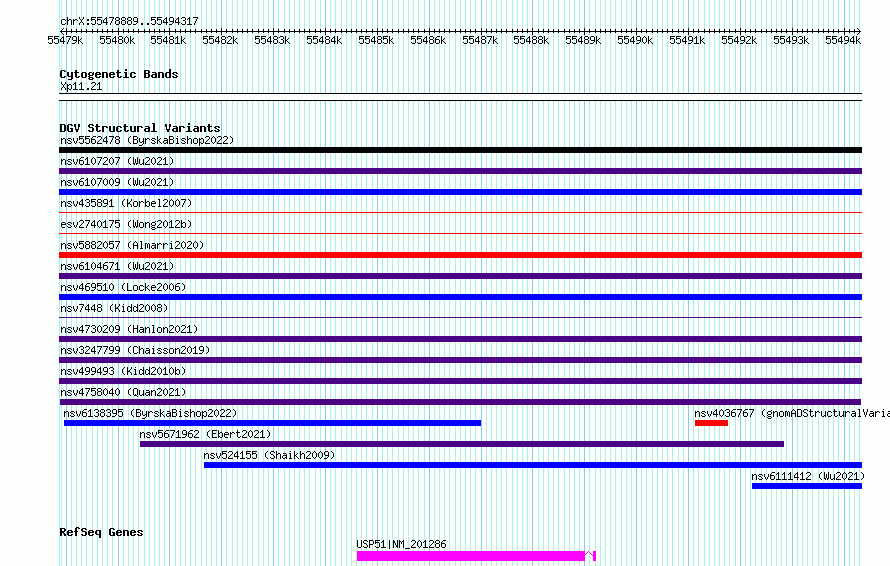
Task: Open variant nsv6111412 (Wu2021) label
Action: tap(808, 476)
